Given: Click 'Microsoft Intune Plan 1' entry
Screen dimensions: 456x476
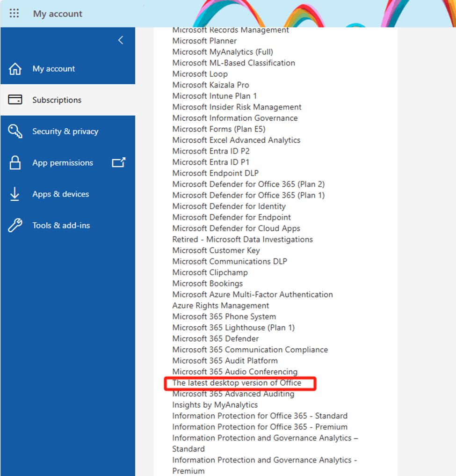Looking at the screenshot, I should 215,96.
